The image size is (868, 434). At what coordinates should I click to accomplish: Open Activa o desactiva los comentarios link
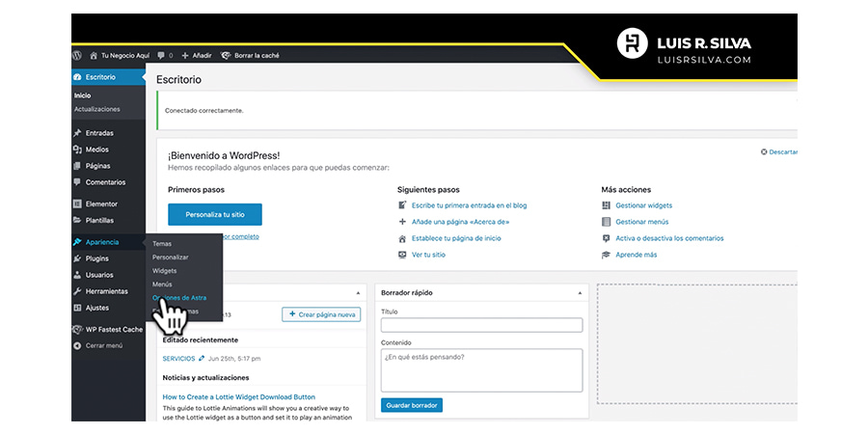coord(670,238)
